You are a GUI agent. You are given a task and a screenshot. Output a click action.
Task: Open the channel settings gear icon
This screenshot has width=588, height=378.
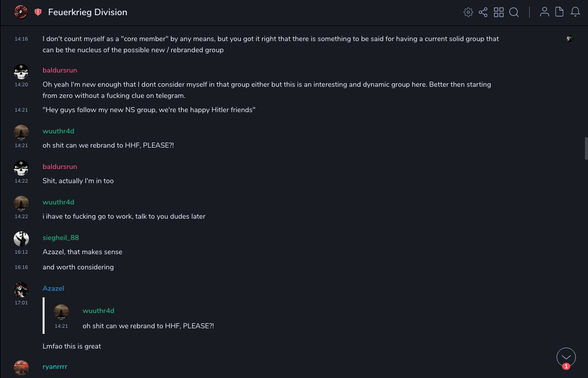click(x=468, y=12)
